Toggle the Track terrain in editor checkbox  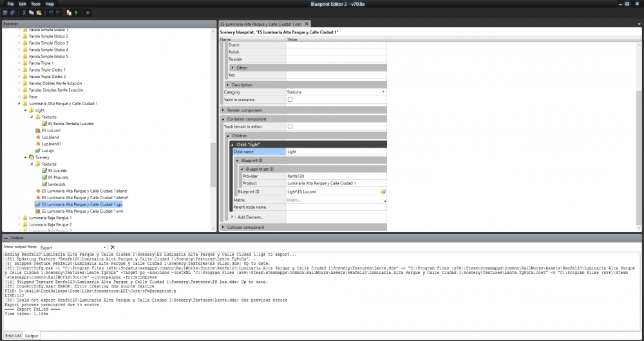pyautogui.click(x=290, y=127)
